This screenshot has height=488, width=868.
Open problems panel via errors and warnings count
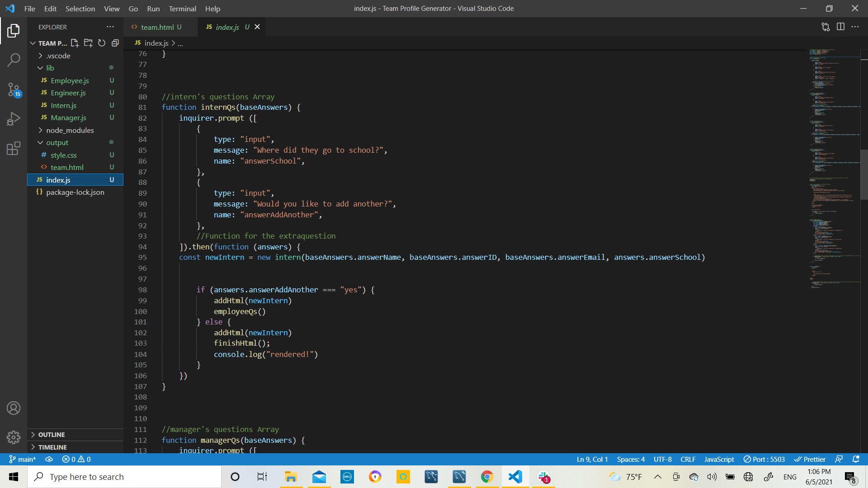pos(76,459)
